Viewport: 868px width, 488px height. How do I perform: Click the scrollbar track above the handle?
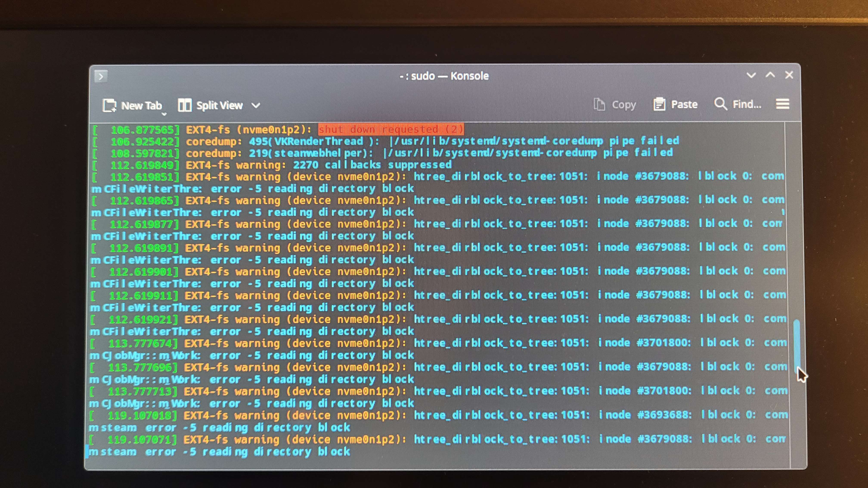(x=797, y=219)
